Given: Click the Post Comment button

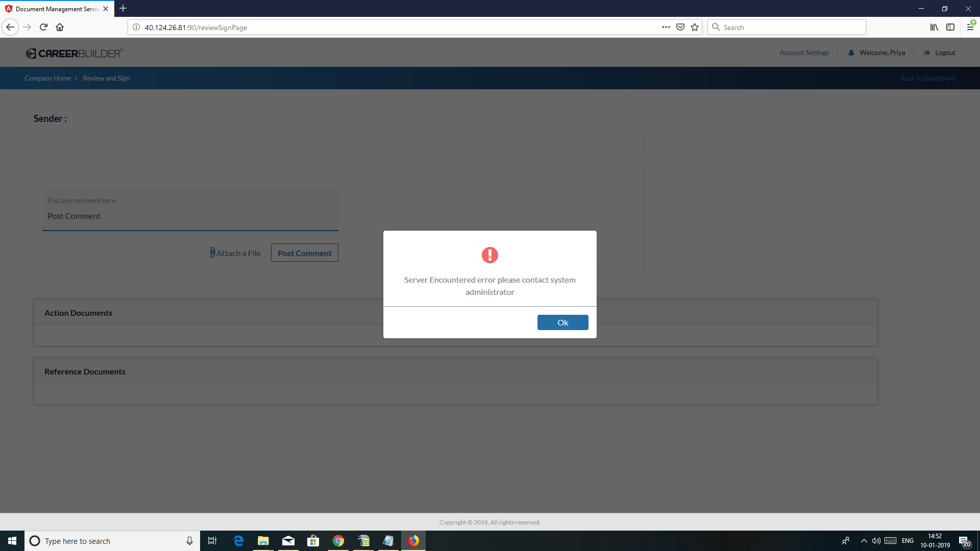Looking at the screenshot, I should pyautogui.click(x=304, y=253).
